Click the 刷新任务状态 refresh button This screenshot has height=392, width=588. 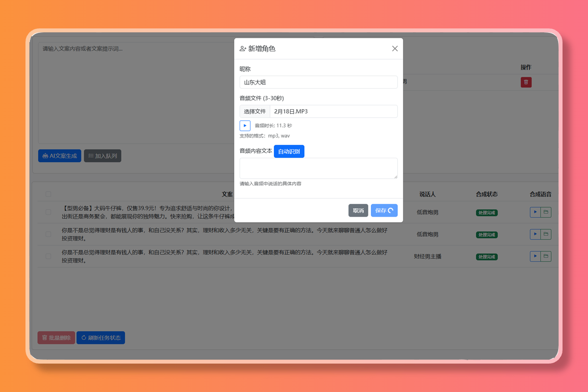[x=100, y=338]
